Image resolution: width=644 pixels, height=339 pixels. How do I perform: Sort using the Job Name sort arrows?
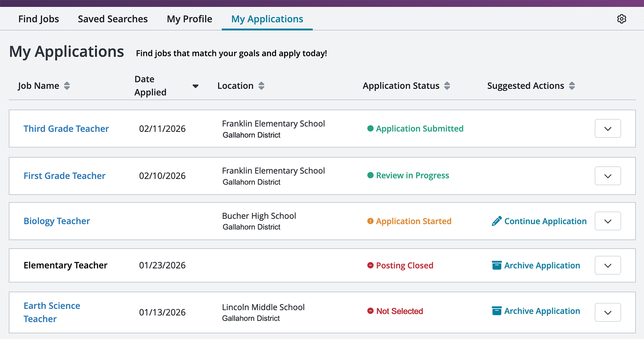point(67,86)
